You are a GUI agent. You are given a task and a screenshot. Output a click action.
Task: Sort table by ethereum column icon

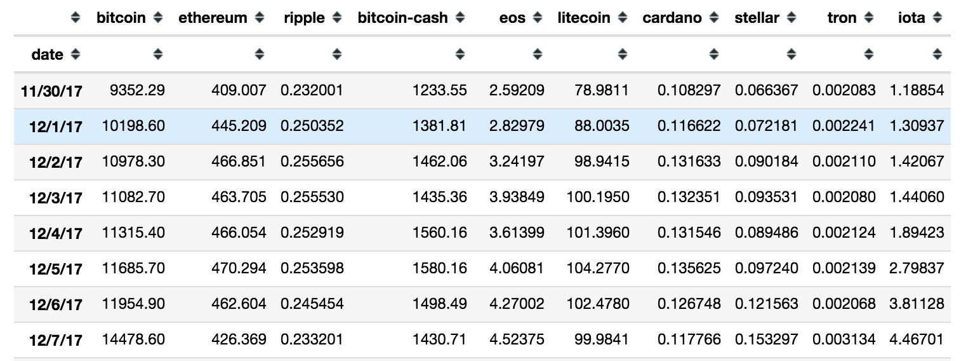tap(259, 18)
